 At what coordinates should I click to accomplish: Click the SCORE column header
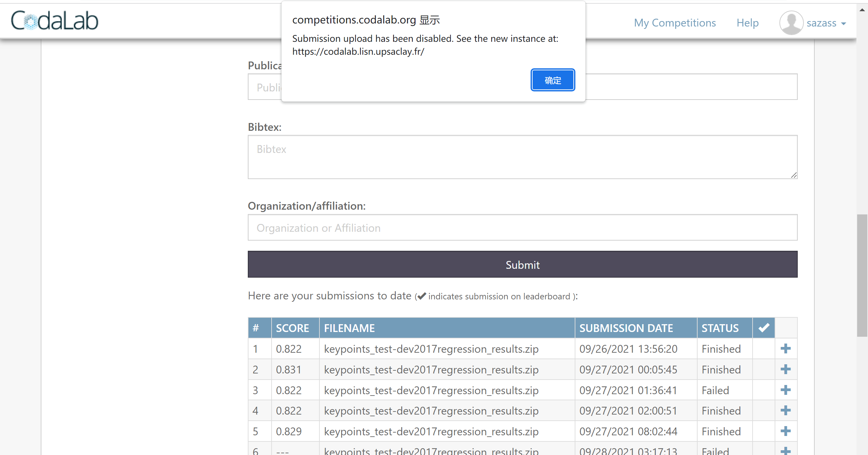coord(292,328)
